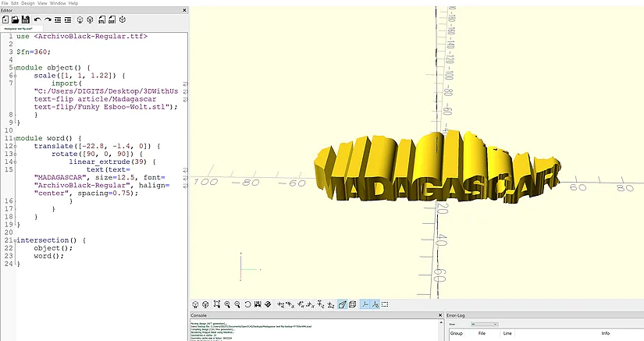Image resolution: width=644 pixels, height=341 pixels.
Task: Click 'linear_extrude(39)' in the code
Action: point(109,162)
